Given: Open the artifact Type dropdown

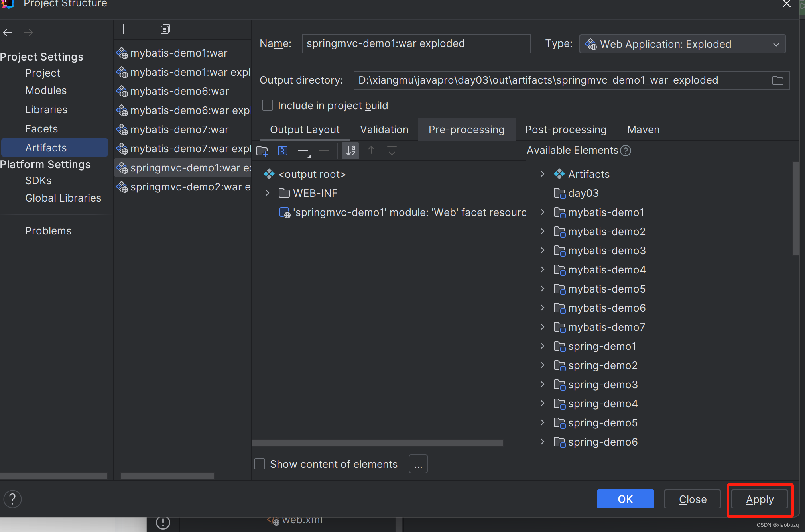Looking at the screenshot, I should pos(682,44).
